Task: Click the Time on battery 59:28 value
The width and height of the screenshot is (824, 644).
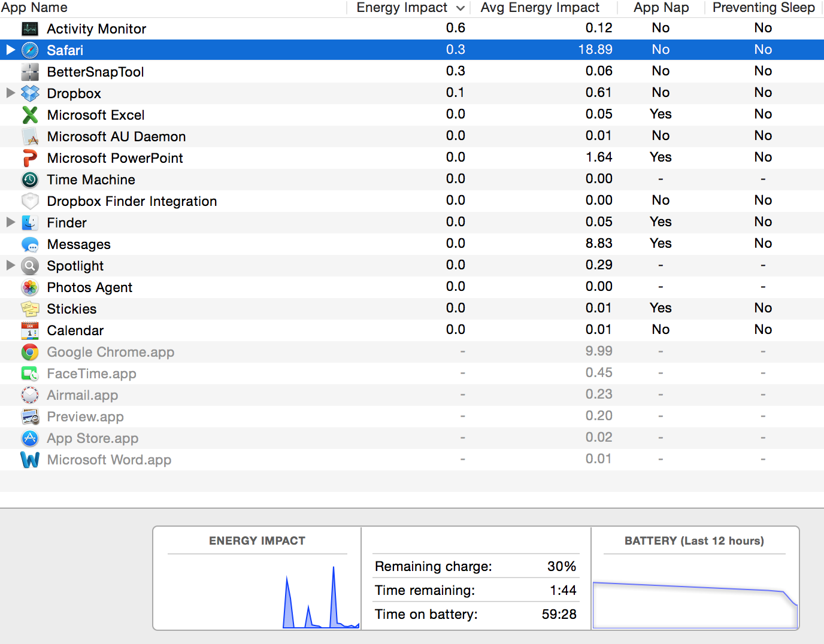Action: (559, 614)
